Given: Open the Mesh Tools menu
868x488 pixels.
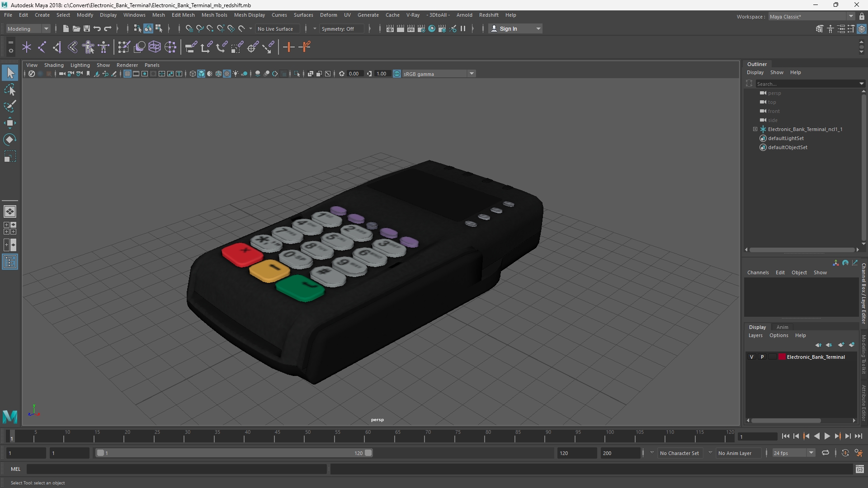Looking at the screenshot, I should pos(214,15).
